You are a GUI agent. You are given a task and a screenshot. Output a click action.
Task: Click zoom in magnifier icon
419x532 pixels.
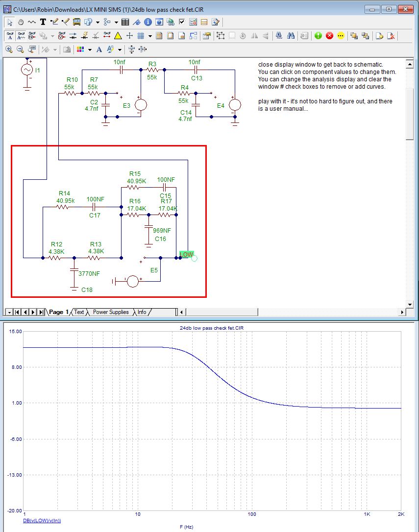pos(9,49)
